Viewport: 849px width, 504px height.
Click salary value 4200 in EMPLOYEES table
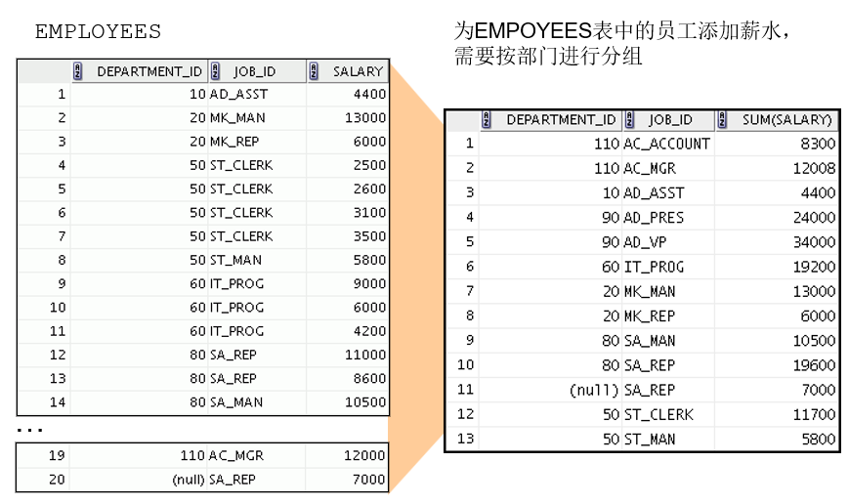point(370,331)
